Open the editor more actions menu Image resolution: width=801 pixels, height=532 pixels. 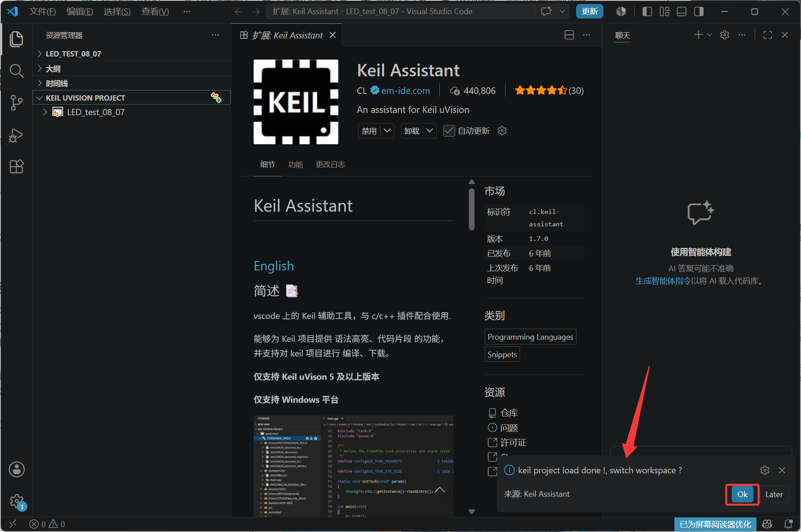586,35
